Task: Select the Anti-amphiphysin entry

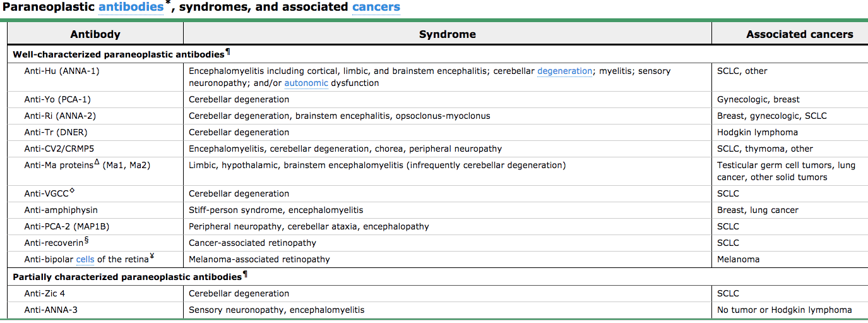Action: tap(61, 210)
